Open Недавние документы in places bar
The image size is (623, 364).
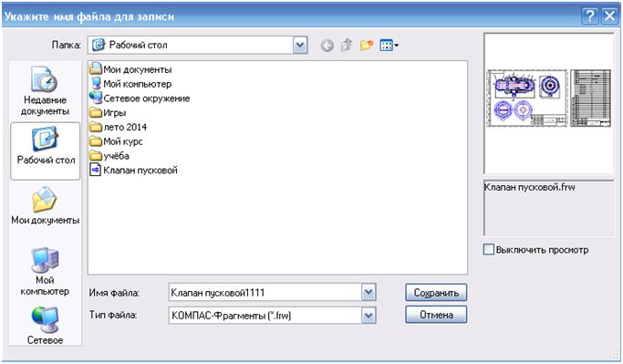[45, 91]
